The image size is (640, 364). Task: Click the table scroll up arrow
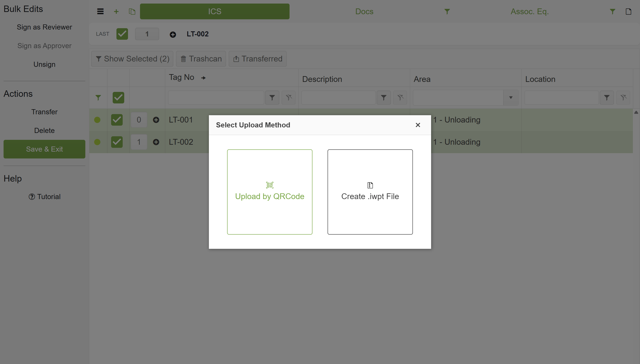pos(636,113)
